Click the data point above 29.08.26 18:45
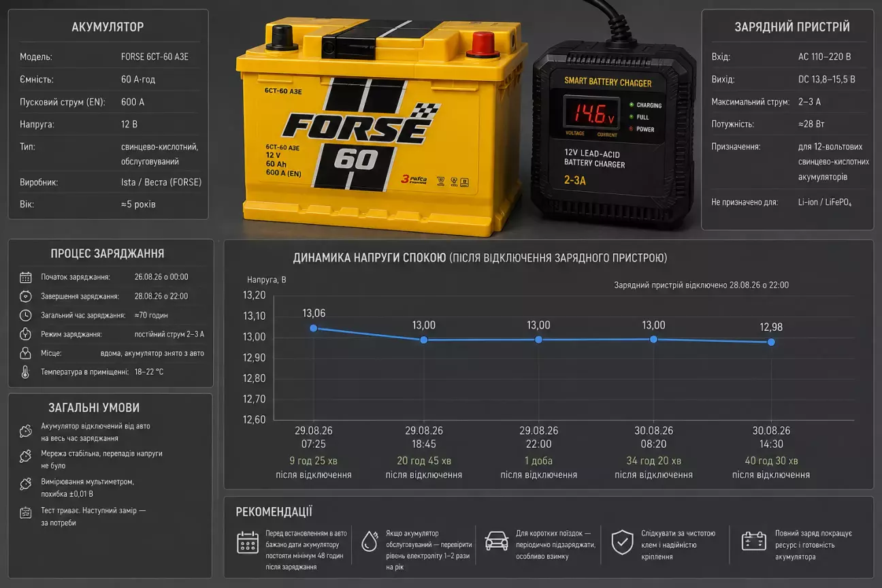882x588 pixels. (x=423, y=340)
